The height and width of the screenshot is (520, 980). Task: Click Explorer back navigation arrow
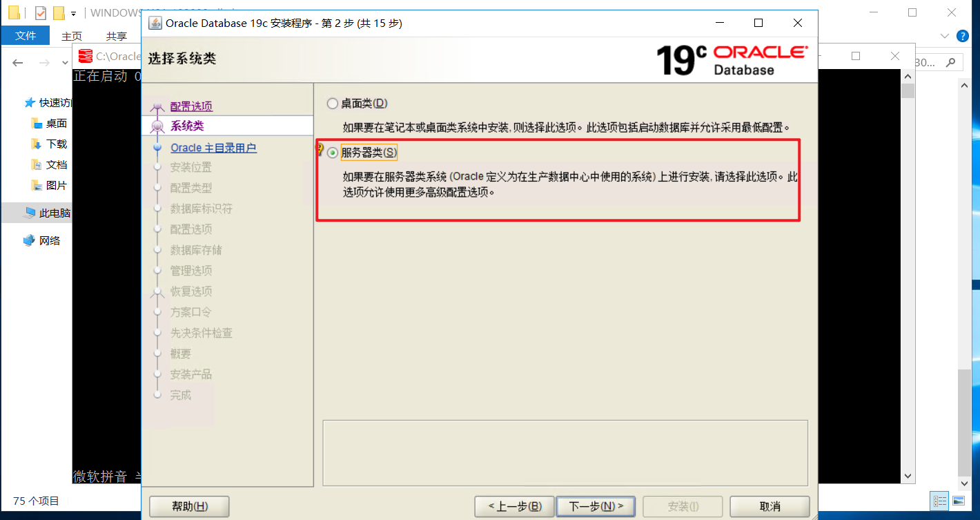(x=18, y=63)
